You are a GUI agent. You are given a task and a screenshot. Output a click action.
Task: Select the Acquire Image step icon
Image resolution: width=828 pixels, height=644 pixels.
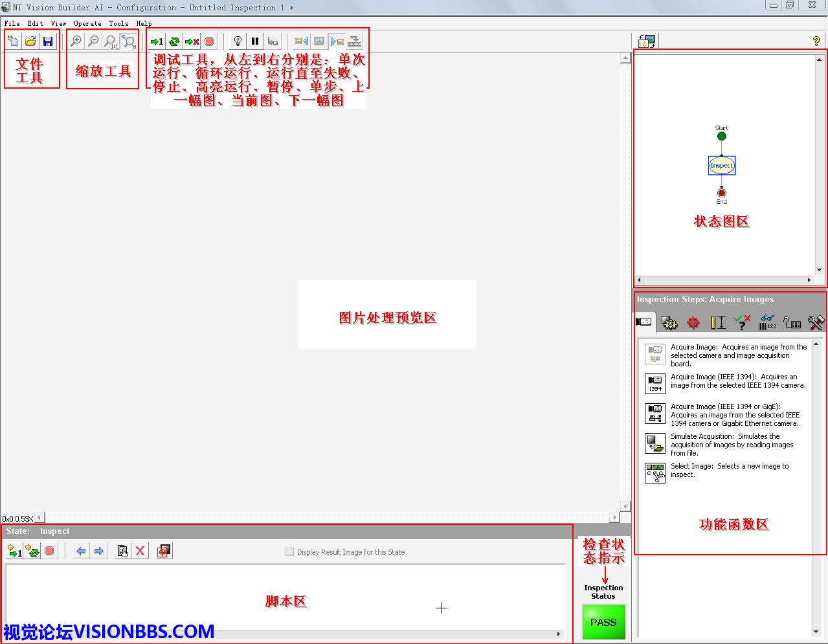[655, 353]
